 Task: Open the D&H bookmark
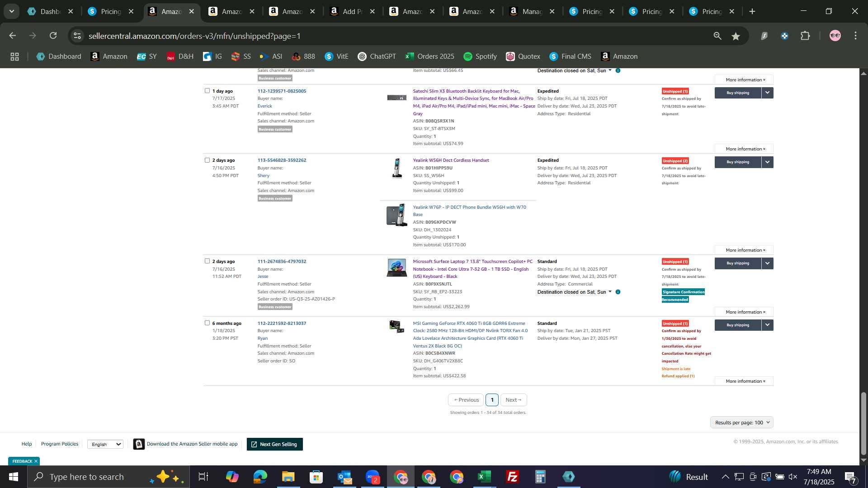pyautogui.click(x=180, y=56)
